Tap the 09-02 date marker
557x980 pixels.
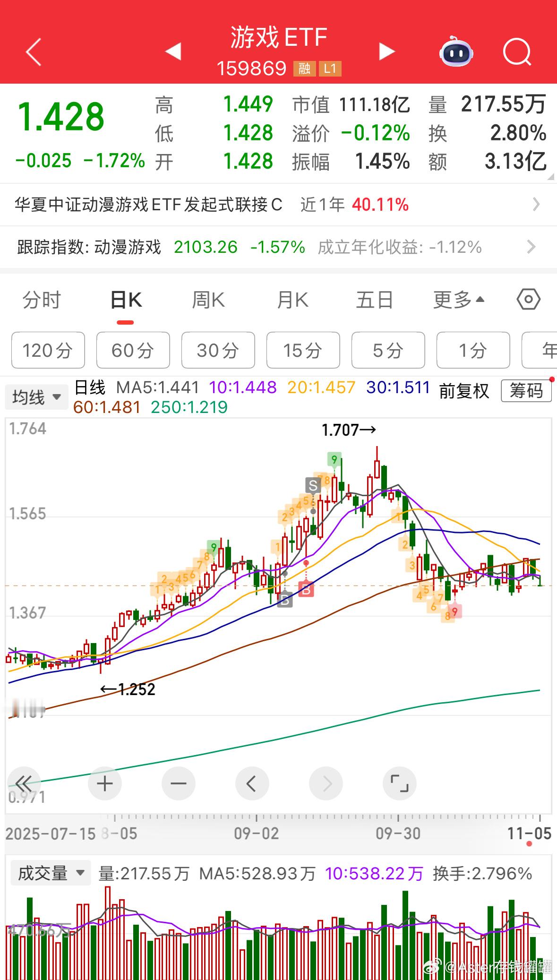[257, 833]
